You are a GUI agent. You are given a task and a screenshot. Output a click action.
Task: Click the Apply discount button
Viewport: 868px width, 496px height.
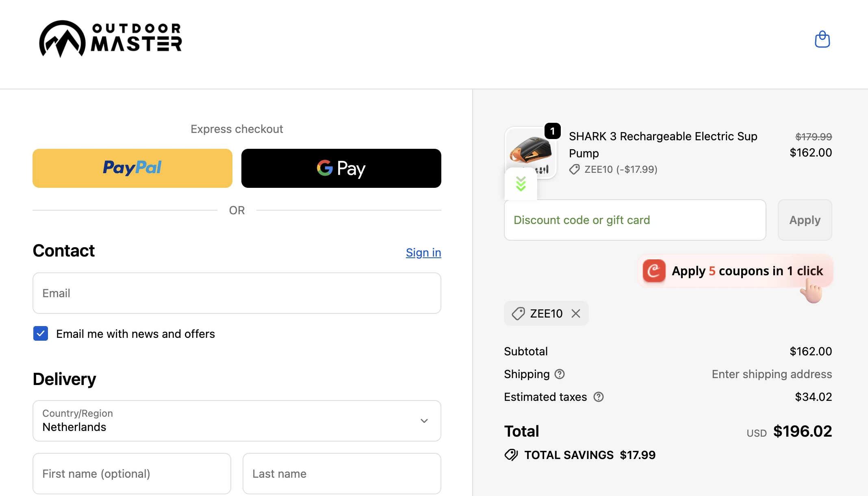tap(805, 220)
